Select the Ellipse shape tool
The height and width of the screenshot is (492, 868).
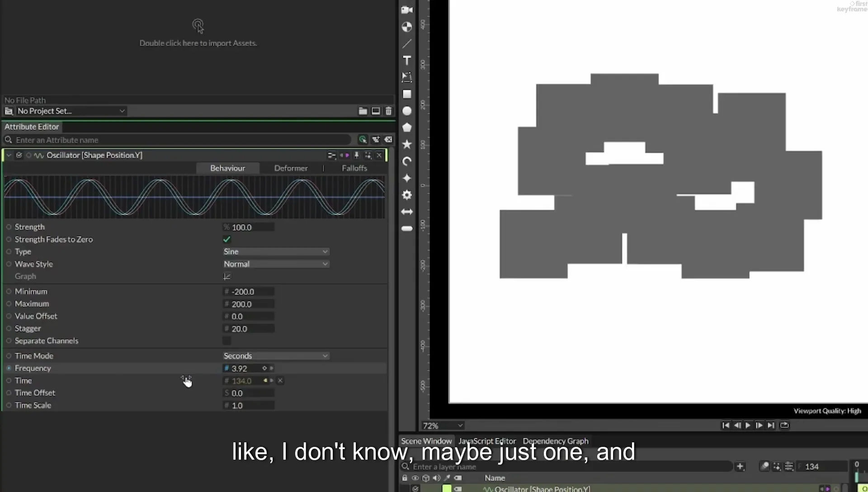tap(407, 111)
